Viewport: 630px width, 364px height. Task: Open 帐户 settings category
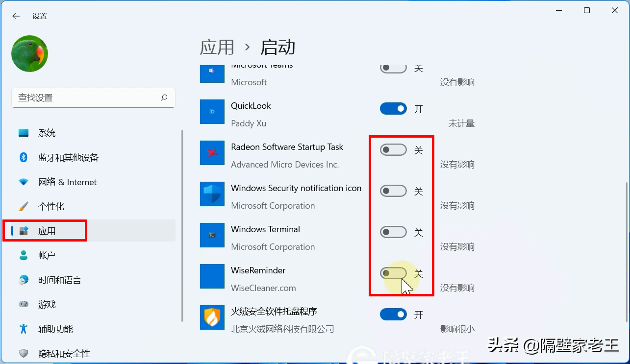tap(92, 255)
